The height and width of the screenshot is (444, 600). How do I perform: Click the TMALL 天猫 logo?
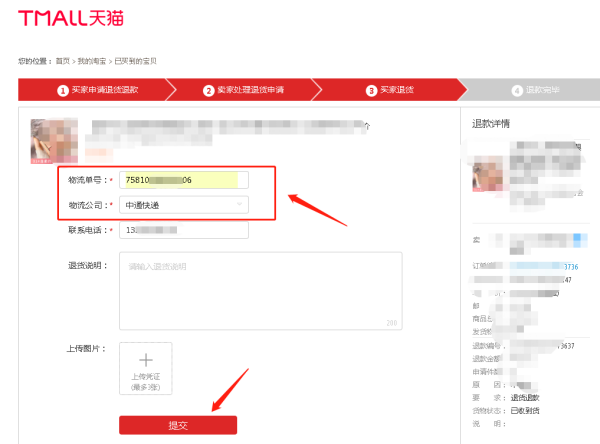point(65,19)
